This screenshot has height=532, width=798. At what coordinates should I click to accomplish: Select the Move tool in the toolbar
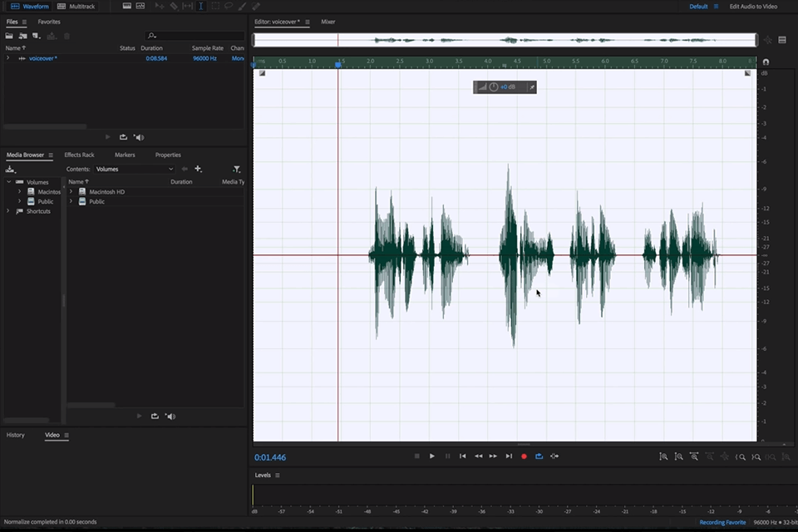pyautogui.click(x=160, y=6)
